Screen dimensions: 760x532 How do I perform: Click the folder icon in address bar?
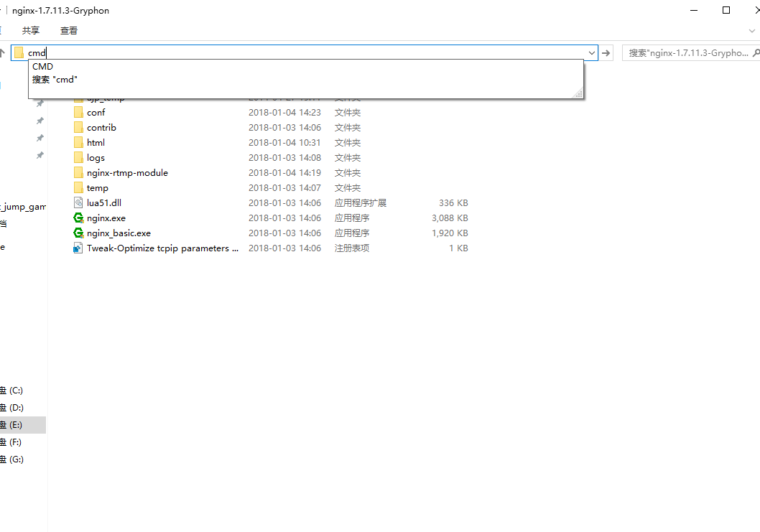click(x=19, y=52)
